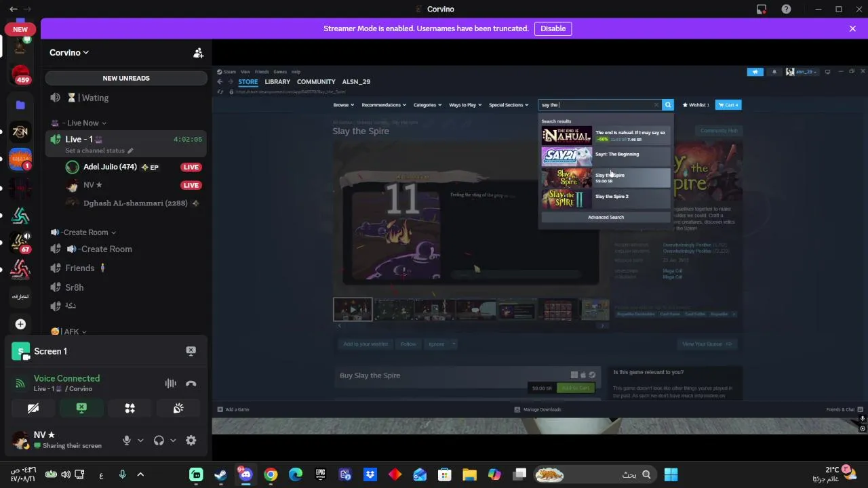Open the Windows Start button
The height and width of the screenshot is (488, 868).
(x=671, y=474)
